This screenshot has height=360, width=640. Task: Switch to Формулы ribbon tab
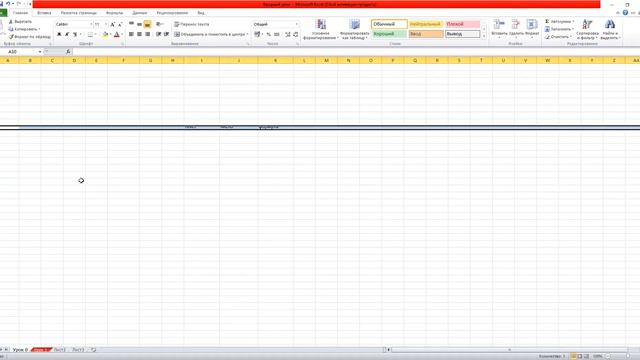point(114,13)
